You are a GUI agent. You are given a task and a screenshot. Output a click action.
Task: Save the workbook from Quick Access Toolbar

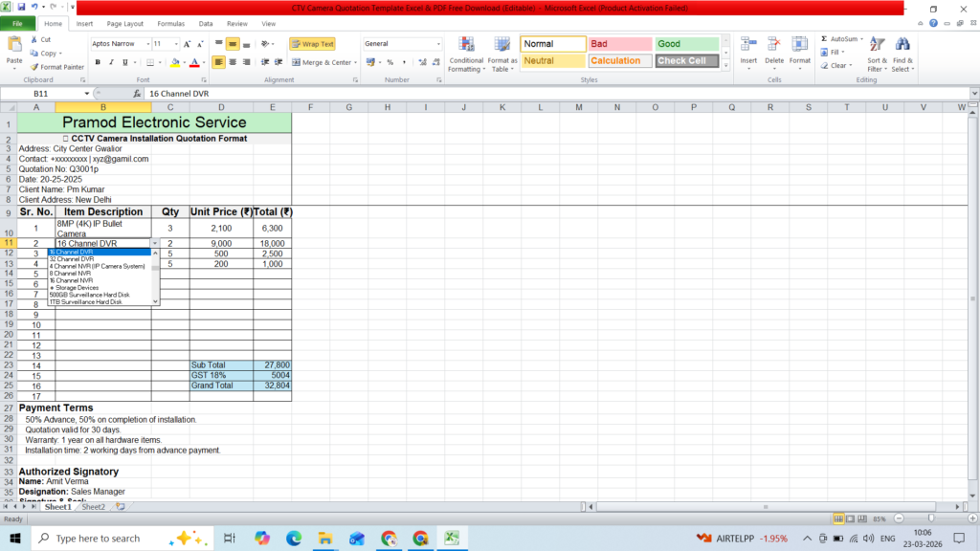click(x=21, y=8)
